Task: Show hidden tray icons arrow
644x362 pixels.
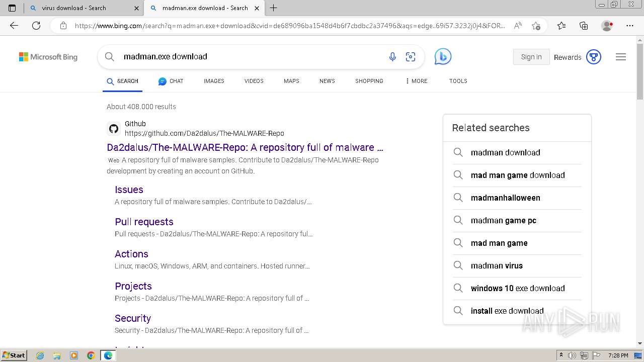Action: click(561, 355)
